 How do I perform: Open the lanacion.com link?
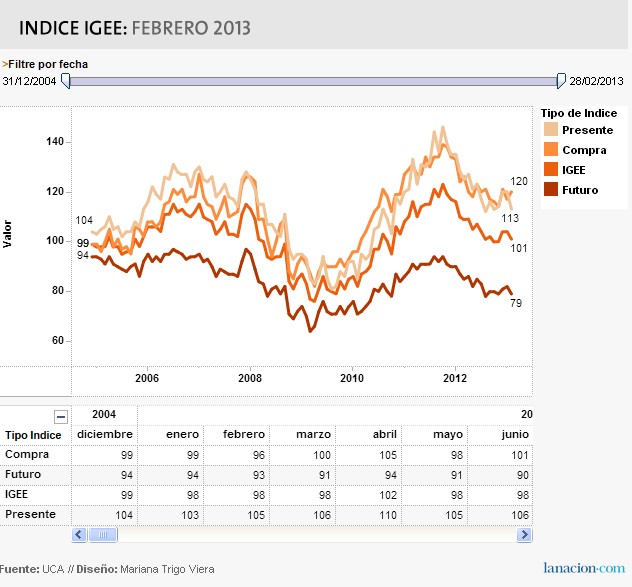[x=585, y=567]
